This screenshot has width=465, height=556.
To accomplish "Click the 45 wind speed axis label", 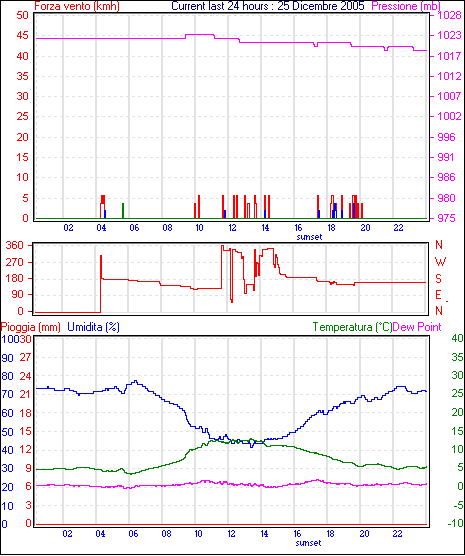I will [x=23, y=35].
